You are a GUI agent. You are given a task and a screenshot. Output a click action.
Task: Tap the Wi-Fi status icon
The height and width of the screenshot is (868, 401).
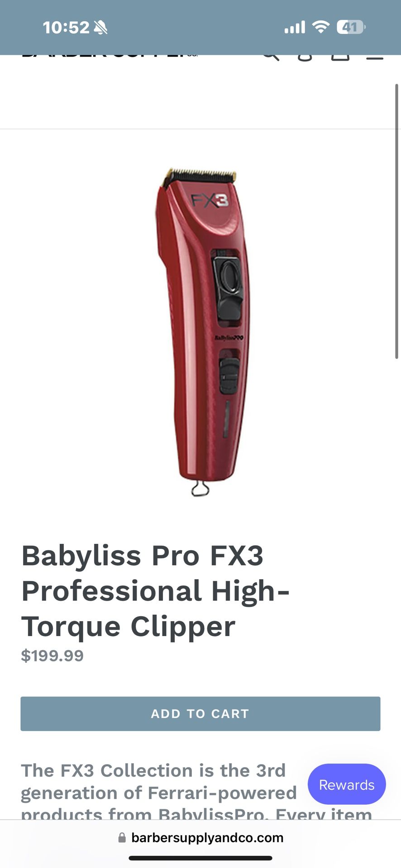tap(321, 27)
